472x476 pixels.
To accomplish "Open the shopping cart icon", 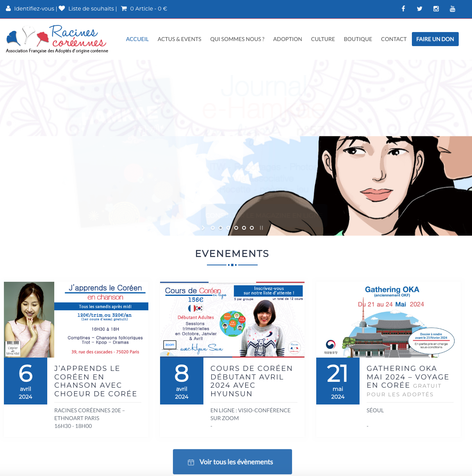I will (x=124, y=9).
